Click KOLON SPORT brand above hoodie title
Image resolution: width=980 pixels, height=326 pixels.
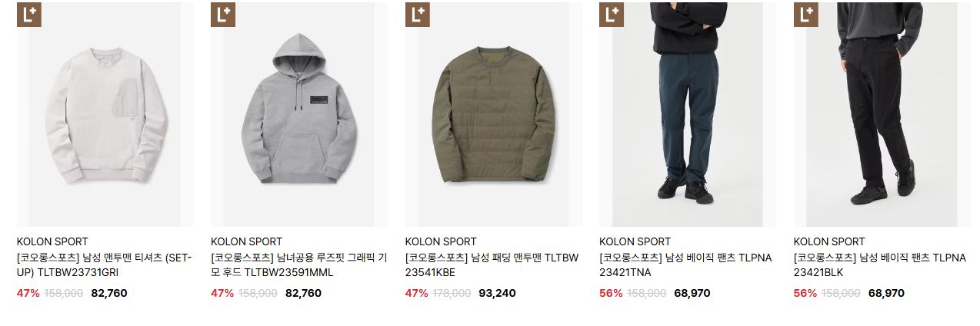click(247, 241)
